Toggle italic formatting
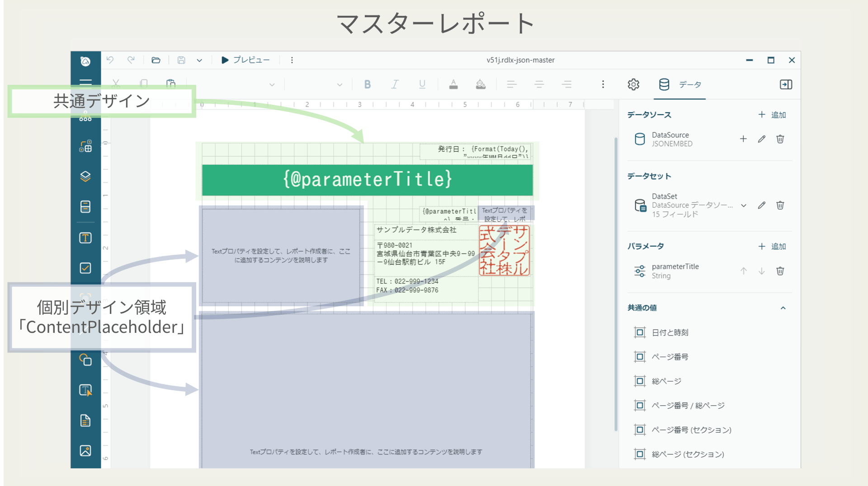This screenshot has height=486, width=868. [395, 84]
